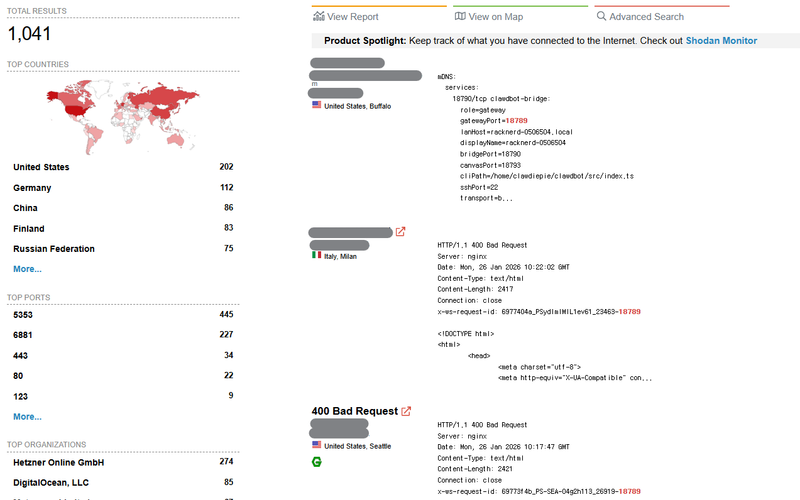Click More under Top Countries
Viewport: 800px width, 500px height.
coord(28,269)
